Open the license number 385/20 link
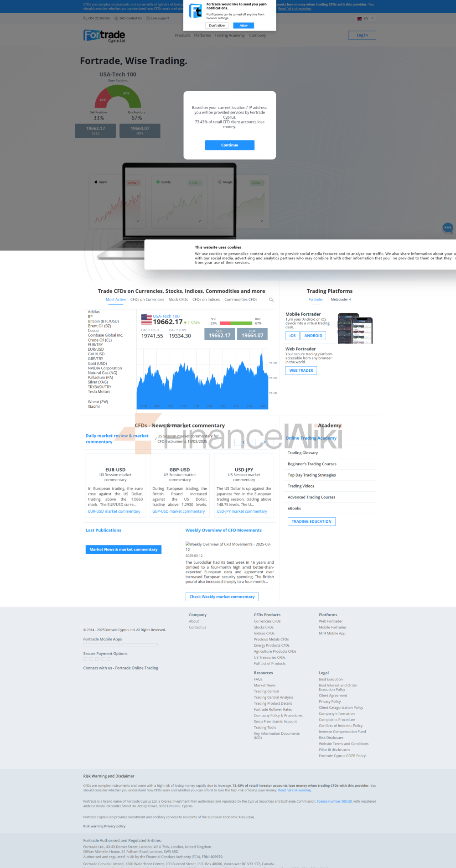Screen dimensions: 456x868 click(x=334, y=801)
